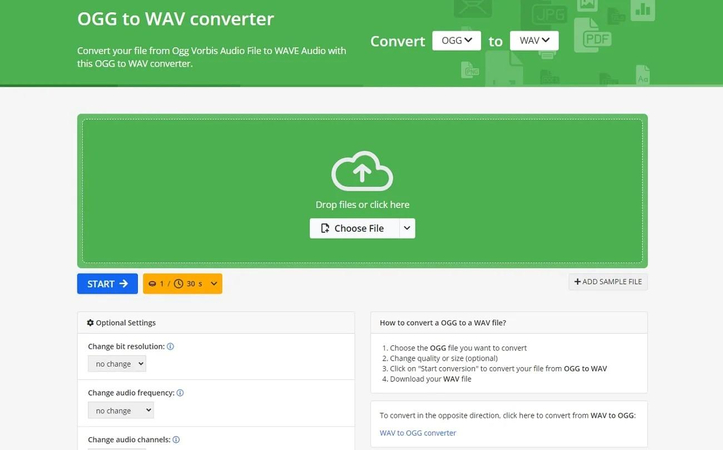Click info icon beside Change audio channels
This screenshot has height=450, width=723.
click(x=176, y=440)
